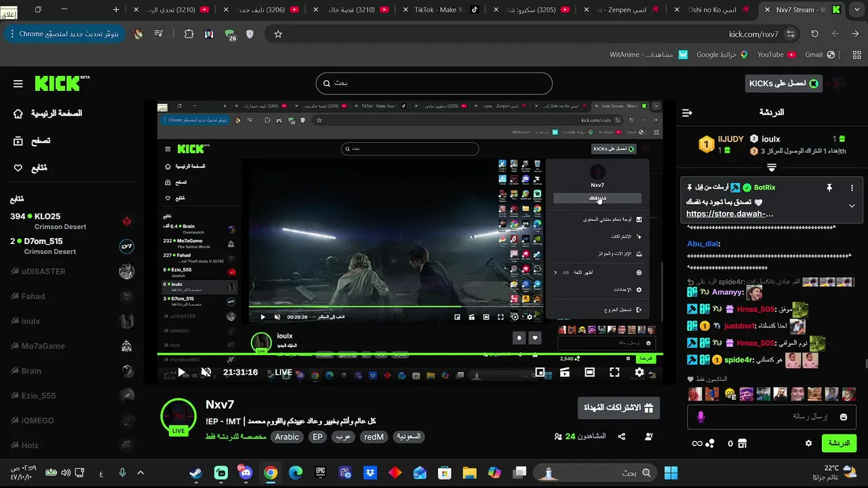Click the profile avatar in the top-right corner

[x=838, y=83]
